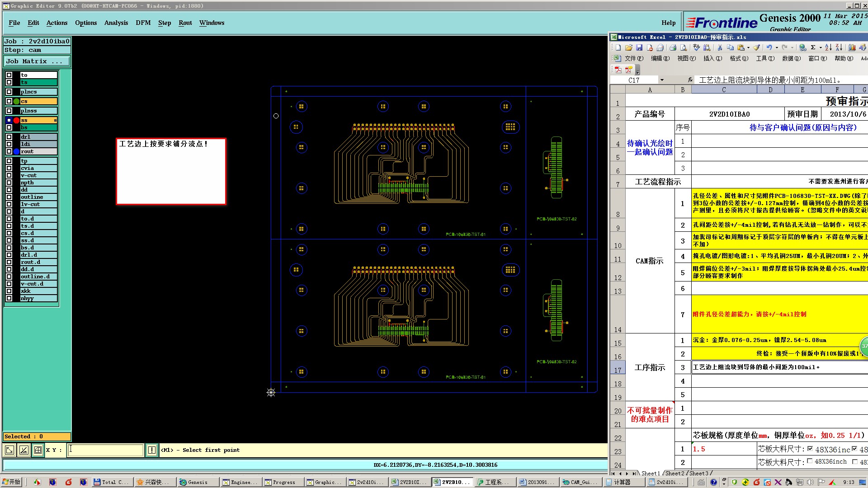Click red color dot on ss layer
The width and height of the screenshot is (868, 488).
click(17, 120)
